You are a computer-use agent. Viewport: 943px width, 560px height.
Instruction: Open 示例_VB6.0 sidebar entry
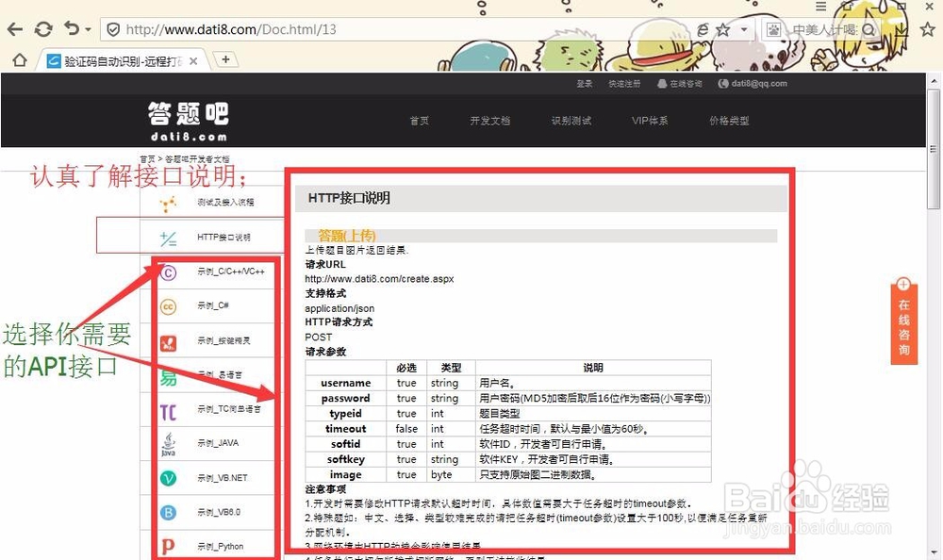tap(218, 512)
